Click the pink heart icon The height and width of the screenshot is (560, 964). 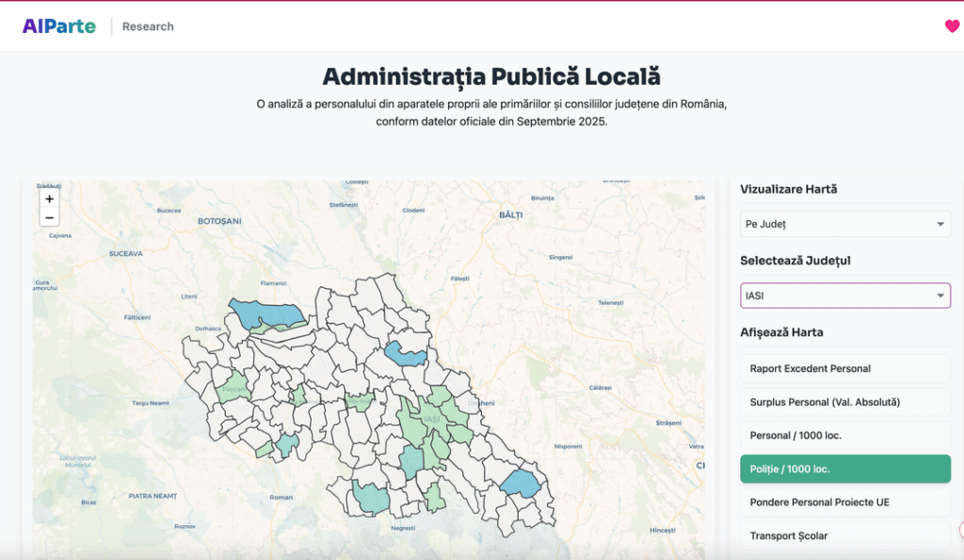952,25
